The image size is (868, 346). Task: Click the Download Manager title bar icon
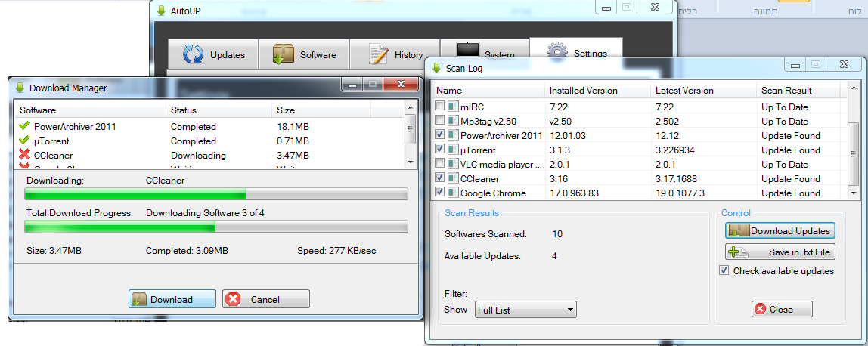coord(20,88)
